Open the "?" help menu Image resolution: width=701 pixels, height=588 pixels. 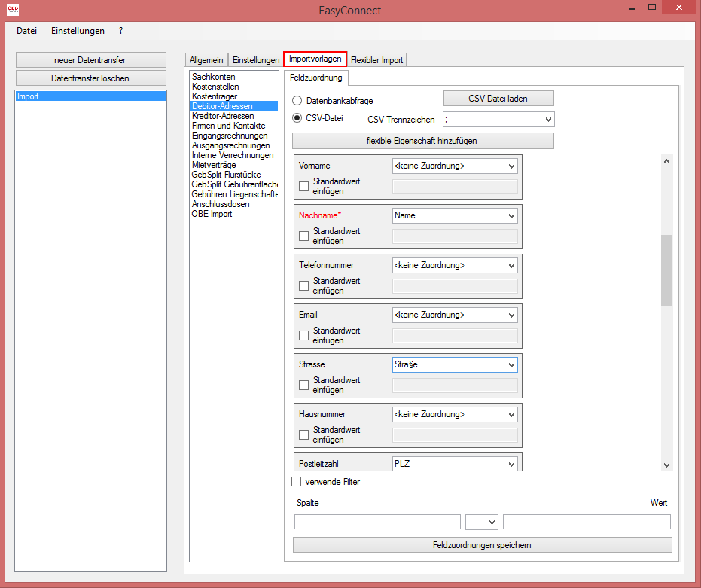(x=120, y=31)
